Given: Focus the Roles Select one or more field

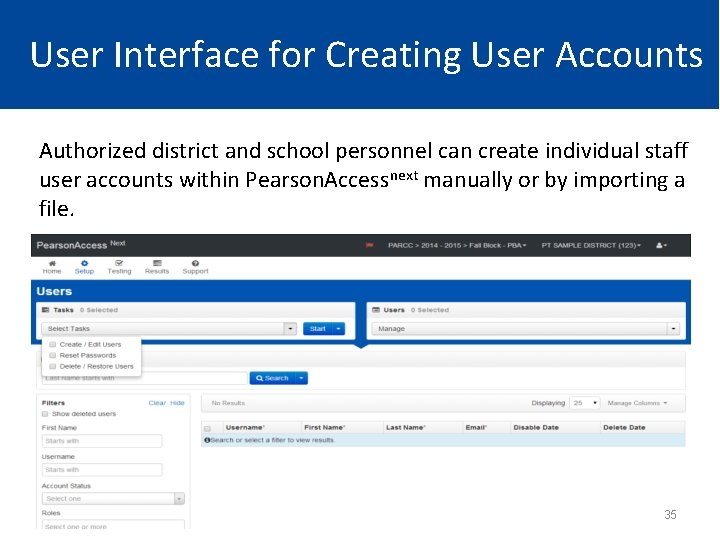Looking at the screenshot, I should coord(113,525).
